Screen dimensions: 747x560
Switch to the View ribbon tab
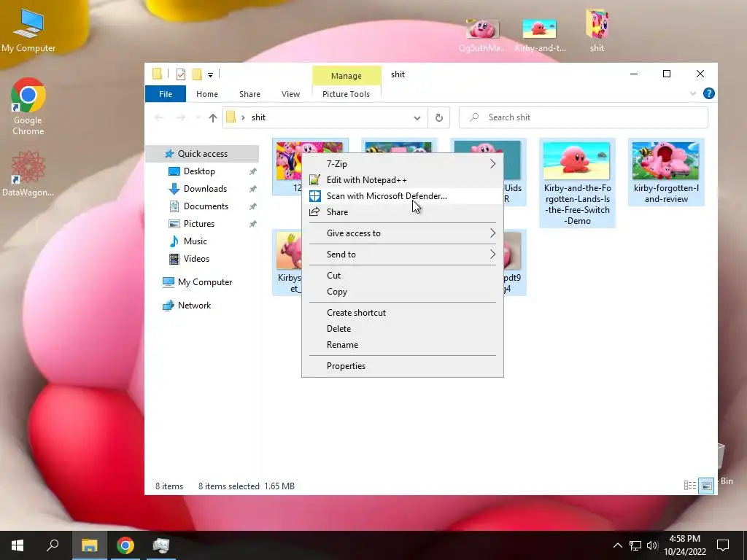point(290,94)
